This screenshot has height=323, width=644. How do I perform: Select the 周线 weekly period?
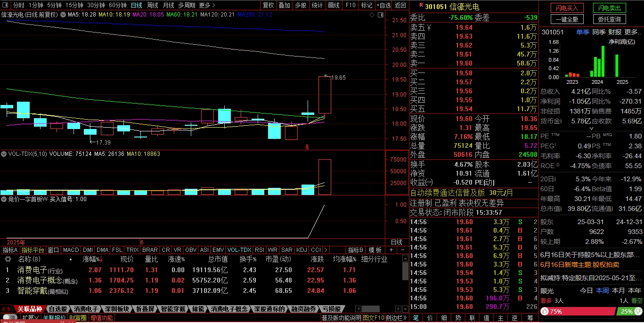[x=153, y=5]
